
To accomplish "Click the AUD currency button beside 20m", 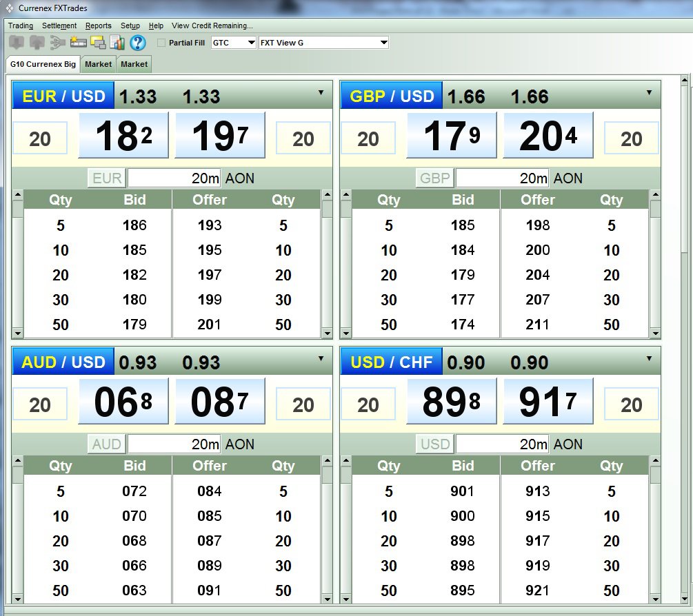I will click(x=107, y=444).
